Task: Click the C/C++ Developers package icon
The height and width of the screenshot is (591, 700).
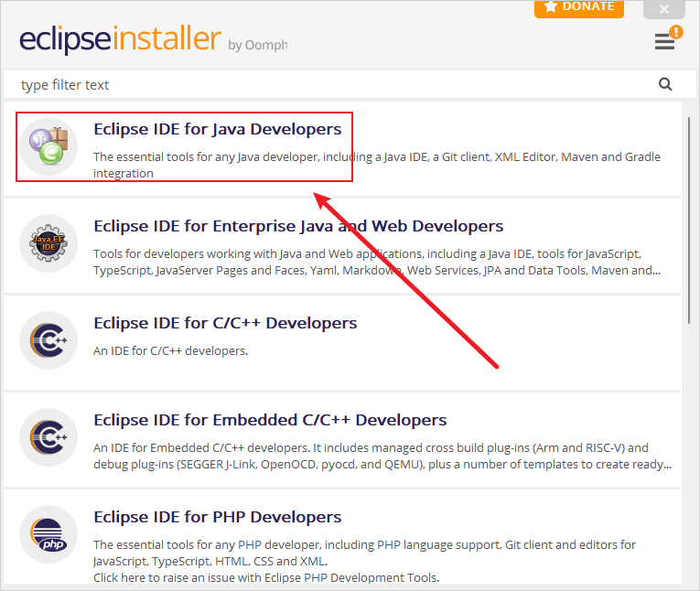Action: 48,340
